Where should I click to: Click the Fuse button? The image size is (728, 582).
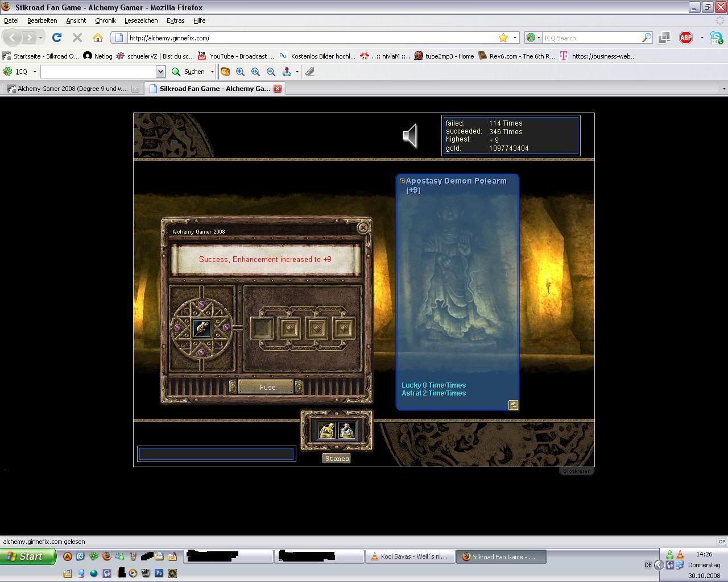[x=267, y=387]
